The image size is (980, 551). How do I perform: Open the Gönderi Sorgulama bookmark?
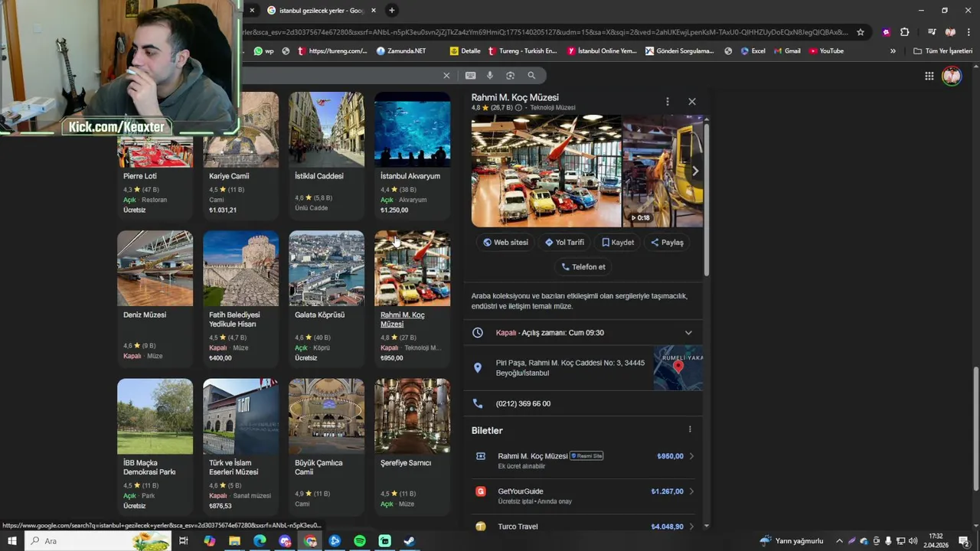coord(679,51)
